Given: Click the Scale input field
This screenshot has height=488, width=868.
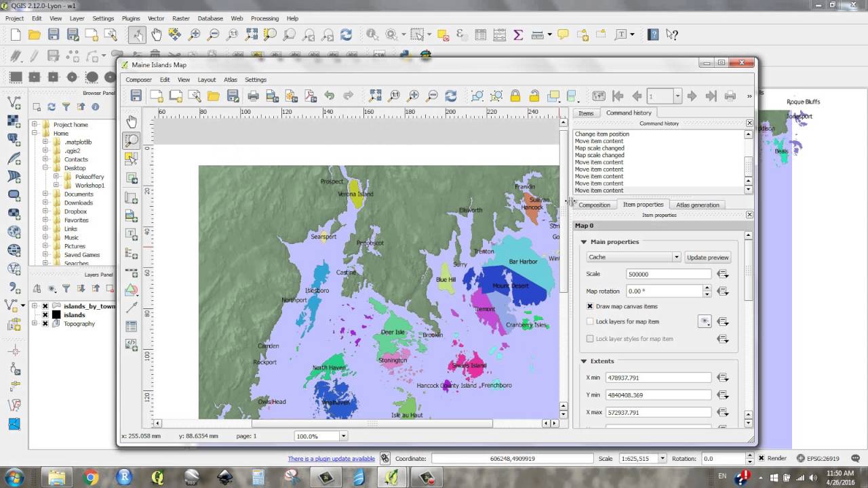Looking at the screenshot, I should point(669,274).
